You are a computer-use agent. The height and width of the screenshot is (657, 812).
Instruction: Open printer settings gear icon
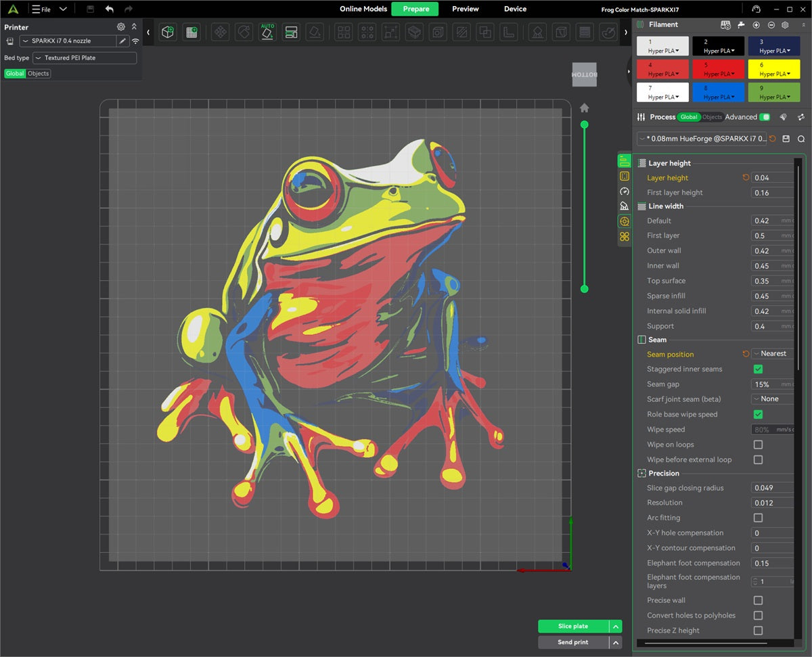tap(121, 26)
